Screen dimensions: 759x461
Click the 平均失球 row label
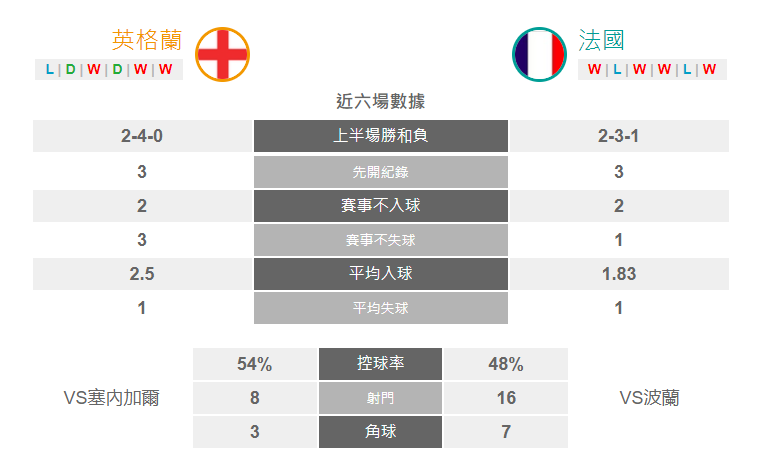coord(381,308)
